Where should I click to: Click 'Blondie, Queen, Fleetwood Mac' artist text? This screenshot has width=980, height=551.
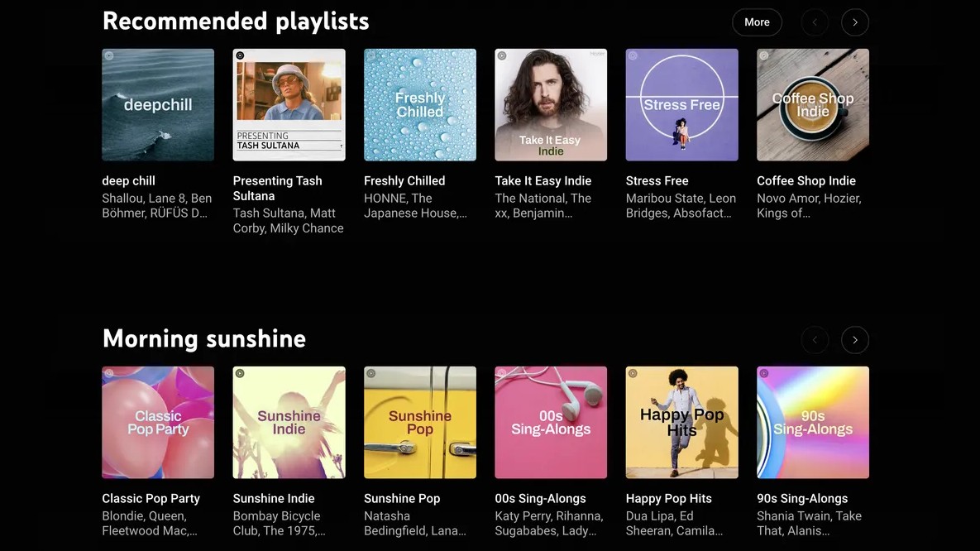(x=150, y=524)
